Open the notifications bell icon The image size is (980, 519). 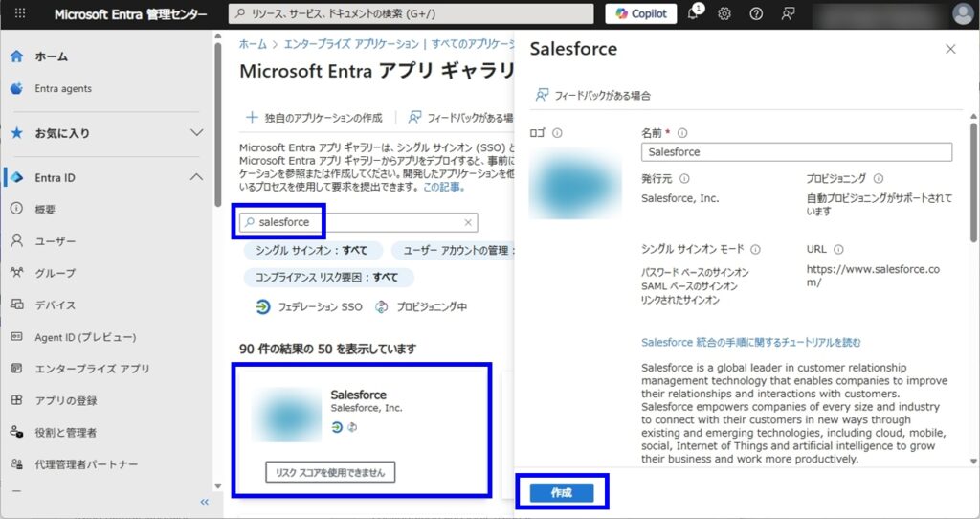click(x=693, y=13)
